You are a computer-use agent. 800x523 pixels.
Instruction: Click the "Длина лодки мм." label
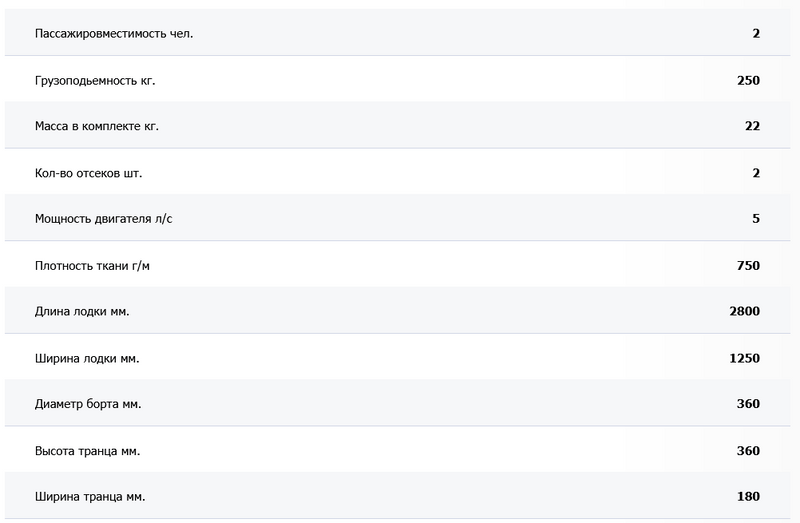(82, 312)
